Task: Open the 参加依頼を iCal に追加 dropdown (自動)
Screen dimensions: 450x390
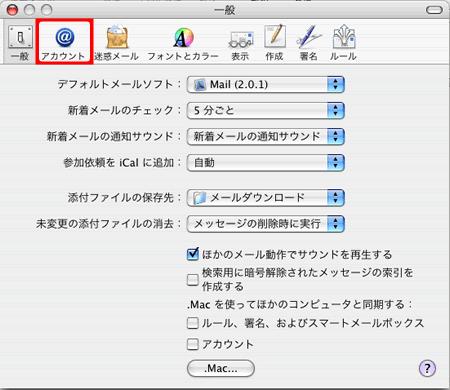Action: point(266,163)
